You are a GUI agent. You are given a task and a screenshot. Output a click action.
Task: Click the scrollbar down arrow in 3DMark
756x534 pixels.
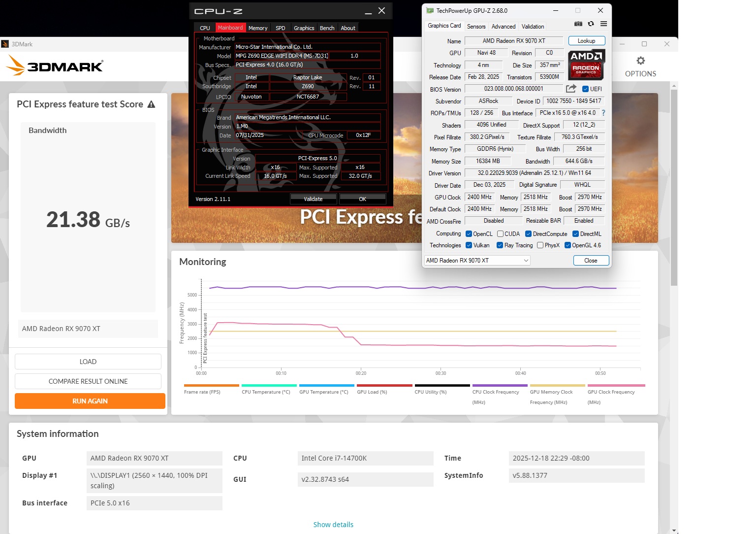click(674, 531)
